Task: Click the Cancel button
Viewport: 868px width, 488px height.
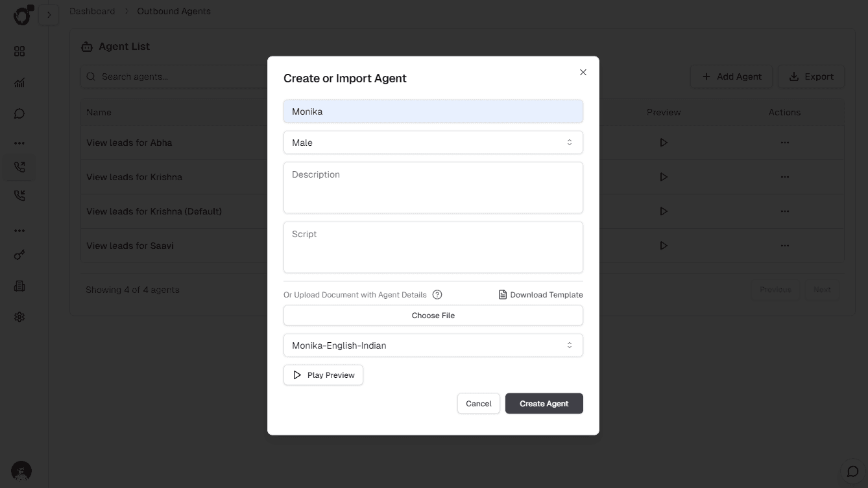Action: (478, 403)
